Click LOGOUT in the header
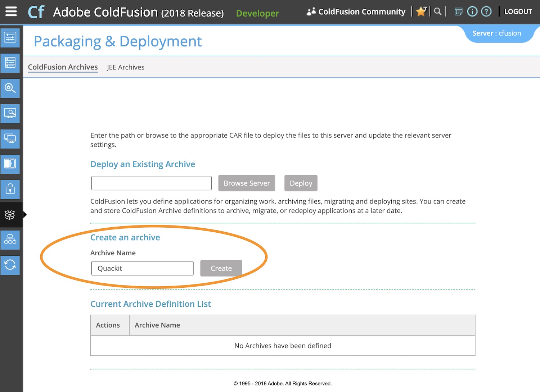Screen dimensions: 540x392 point(518,12)
